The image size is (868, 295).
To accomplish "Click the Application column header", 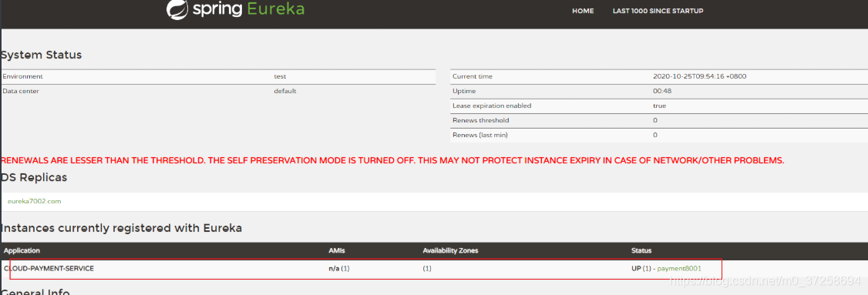I will [22, 251].
